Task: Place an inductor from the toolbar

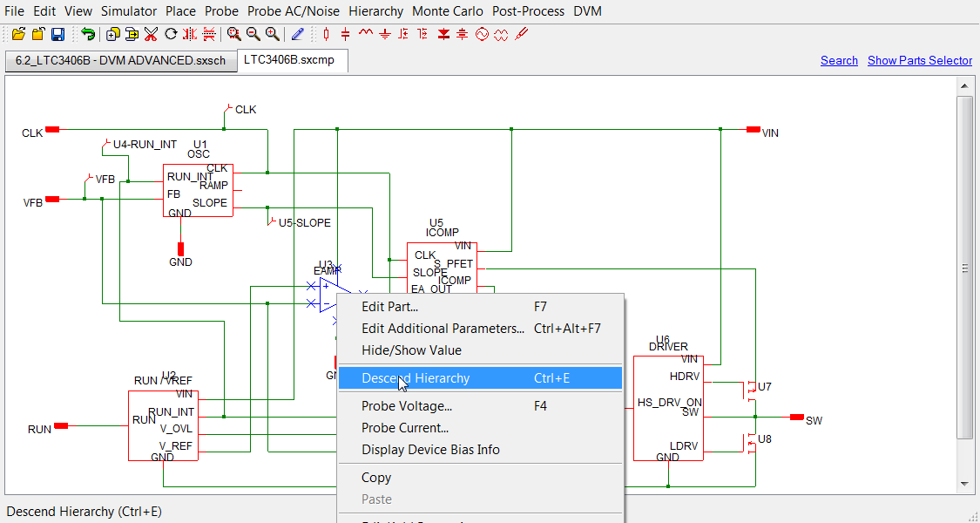Action: (365, 34)
